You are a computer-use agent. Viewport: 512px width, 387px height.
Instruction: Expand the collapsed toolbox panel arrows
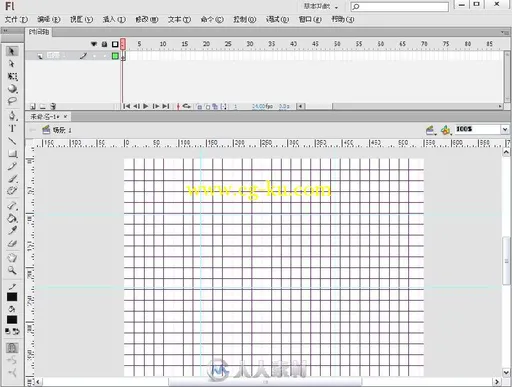6,31
